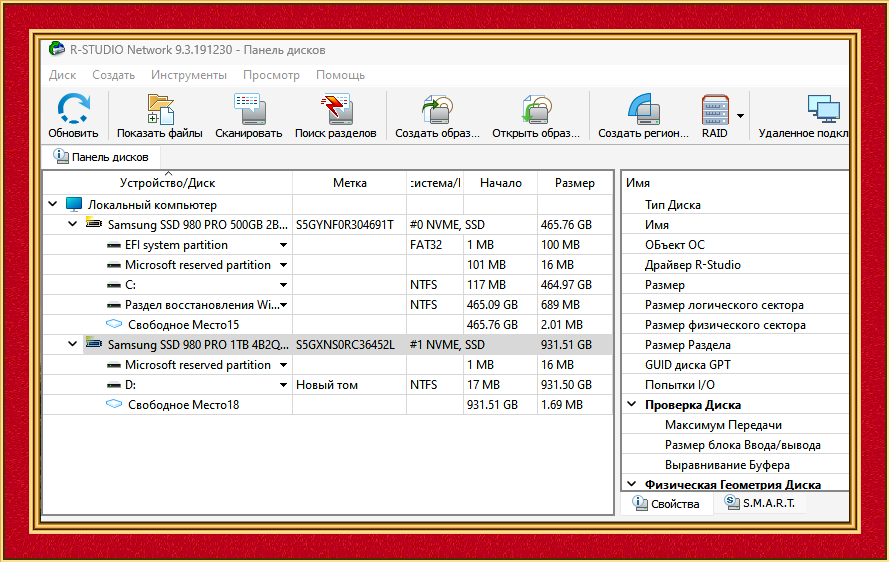Click Выравнивание Буфера property row
This screenshot has height=562, width=889.
tap(735, 464)
